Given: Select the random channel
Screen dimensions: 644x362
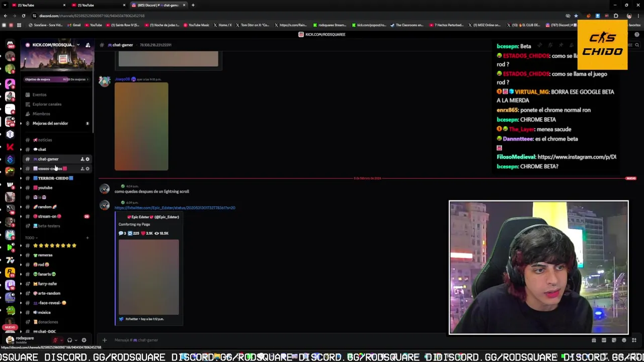Looking at the screenshot, I should (56, 207).
